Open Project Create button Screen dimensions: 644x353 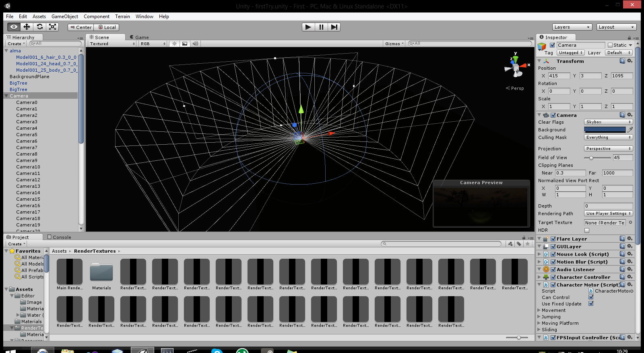(x=17, y=244)
